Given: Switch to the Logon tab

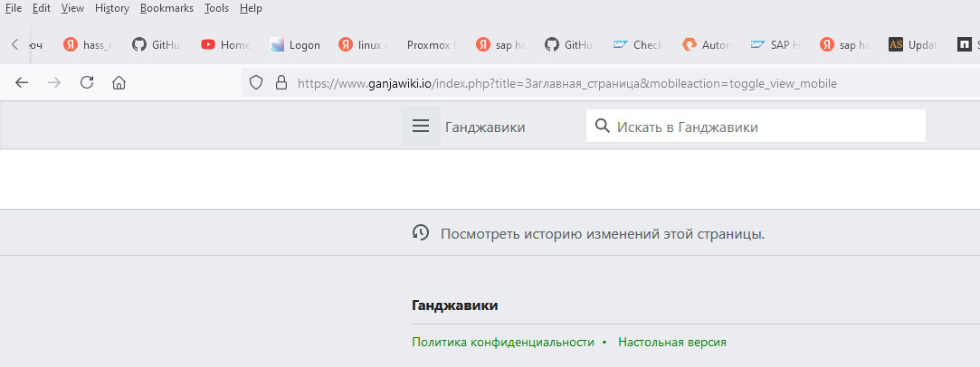Looking at the screenshot, I should coord(294,45).
